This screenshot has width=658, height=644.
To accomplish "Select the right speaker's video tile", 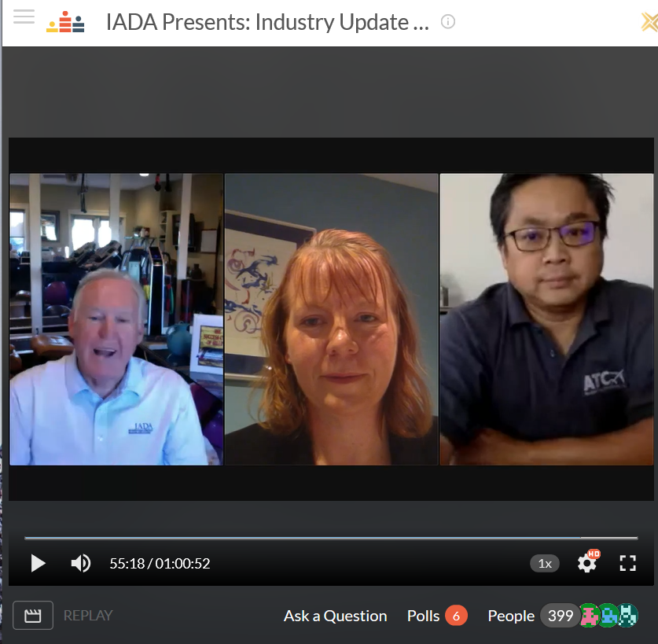I will (546, 319).
